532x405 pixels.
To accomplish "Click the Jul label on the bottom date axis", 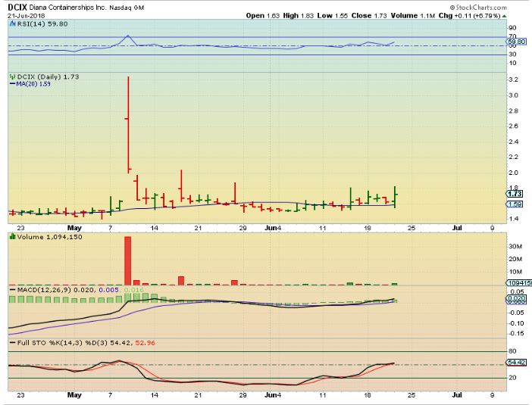I will (x=457, y=395).
